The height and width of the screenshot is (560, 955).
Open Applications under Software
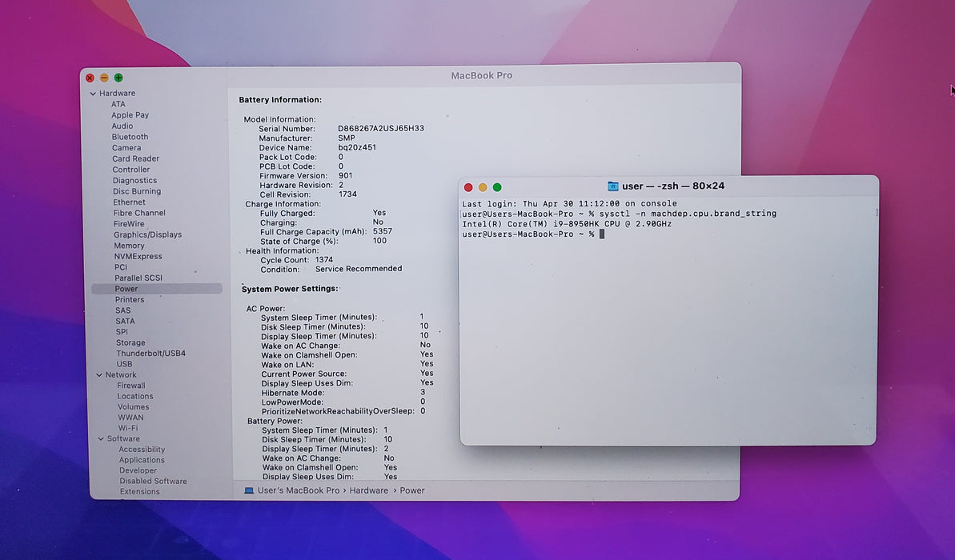click(x=142, y=460)
